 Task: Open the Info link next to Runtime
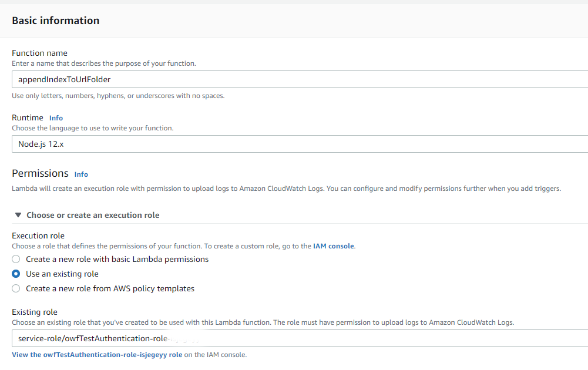click(x=56, y=118)
